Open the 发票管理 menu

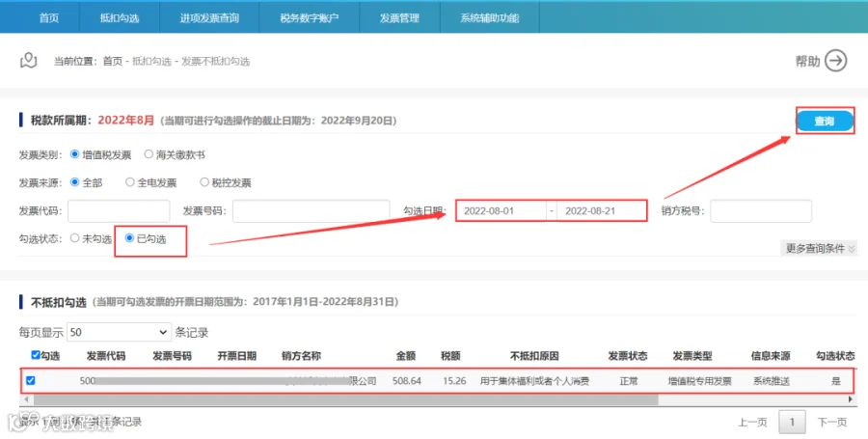pos(399,17)
